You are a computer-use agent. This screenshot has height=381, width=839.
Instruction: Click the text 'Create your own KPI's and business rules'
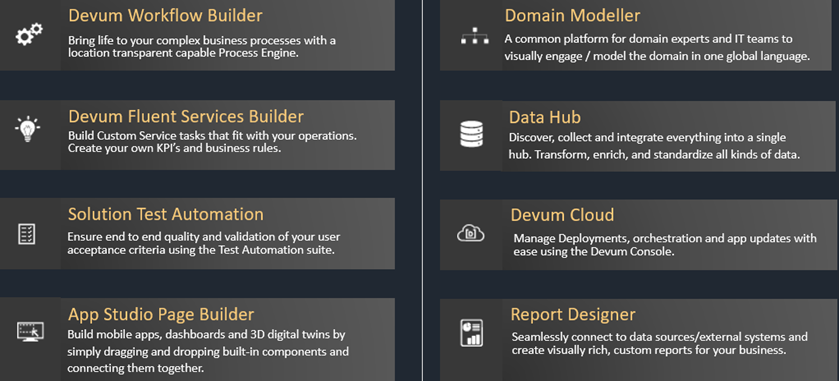click(x=174, y=149)
